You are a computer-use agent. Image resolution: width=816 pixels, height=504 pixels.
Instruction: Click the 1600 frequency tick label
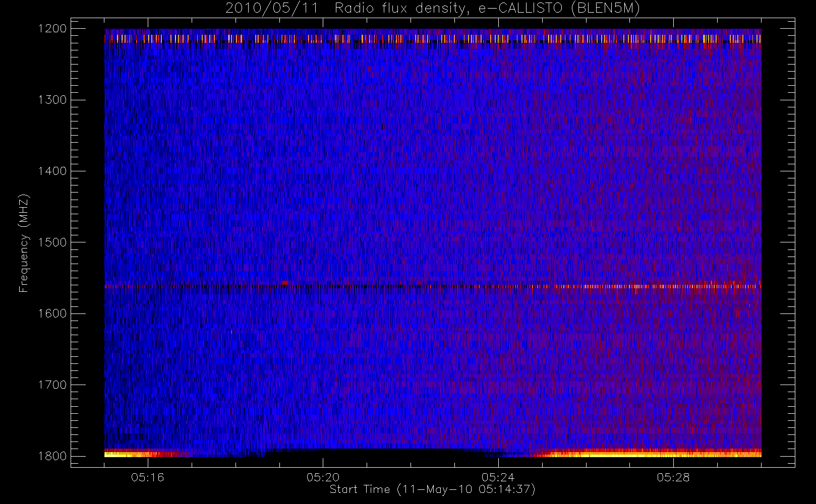[52, 313]
